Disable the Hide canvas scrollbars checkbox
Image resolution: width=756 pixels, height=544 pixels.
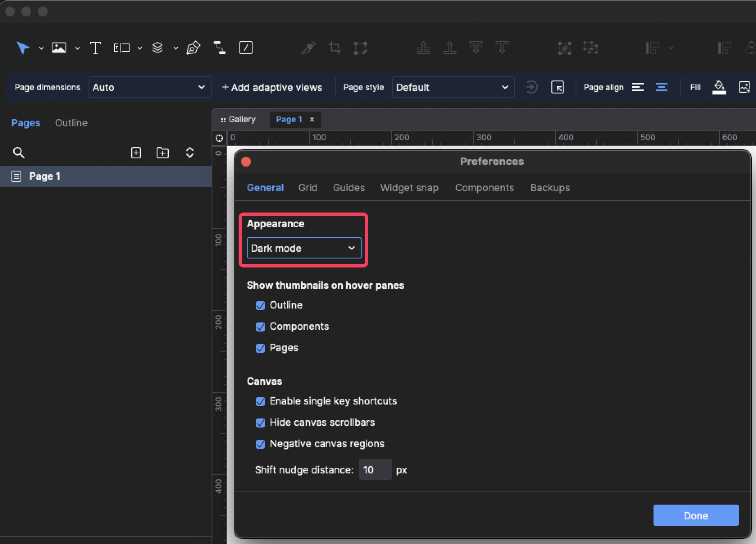pyautogui.click(x=260, y=423)
